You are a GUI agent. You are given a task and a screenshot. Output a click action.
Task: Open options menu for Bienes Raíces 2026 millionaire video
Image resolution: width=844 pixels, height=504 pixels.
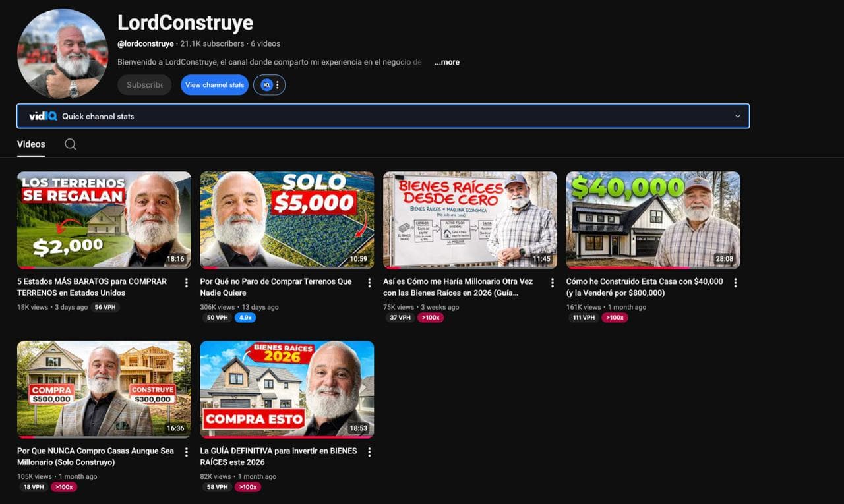[552, 283]
